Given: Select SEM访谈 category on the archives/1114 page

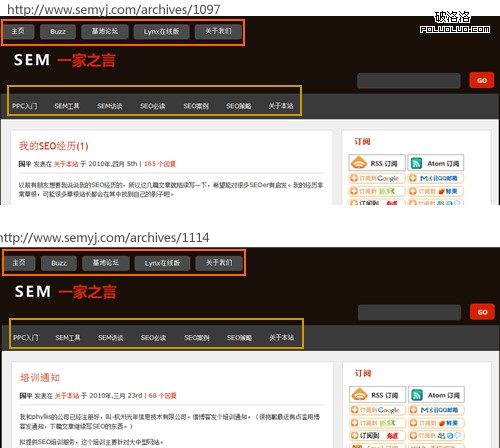Looking at the screenshot, I should (111, 338).
